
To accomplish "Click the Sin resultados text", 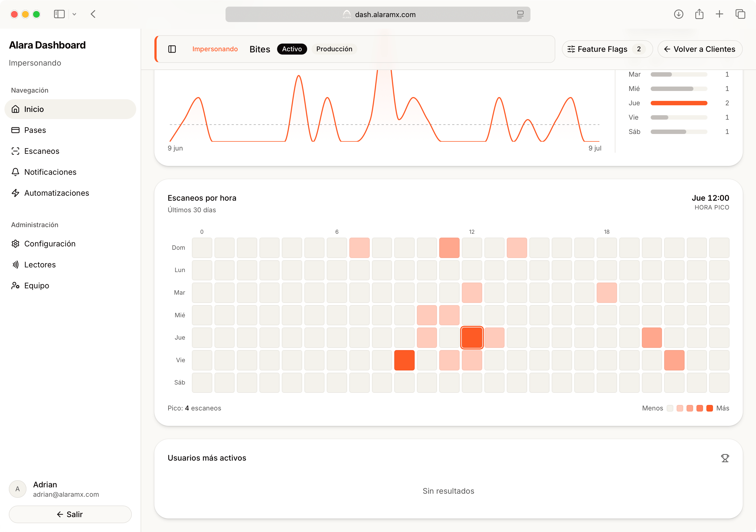I will [449, 491].
